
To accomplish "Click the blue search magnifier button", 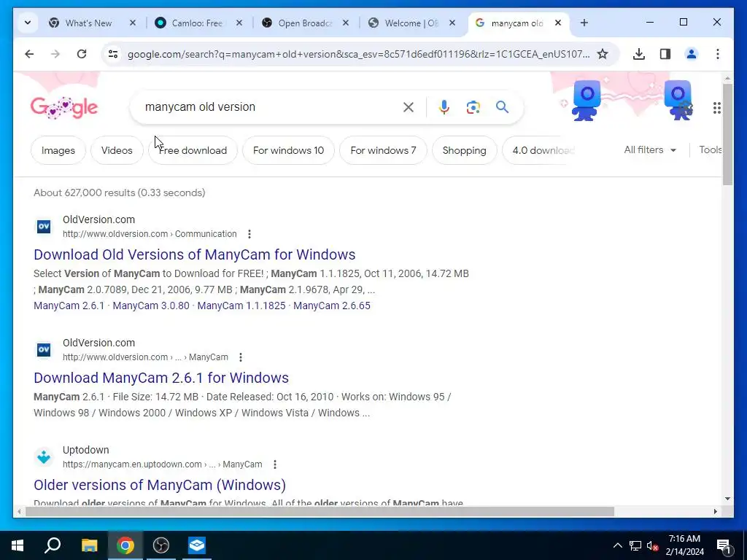I will click(x=502, y=107).
